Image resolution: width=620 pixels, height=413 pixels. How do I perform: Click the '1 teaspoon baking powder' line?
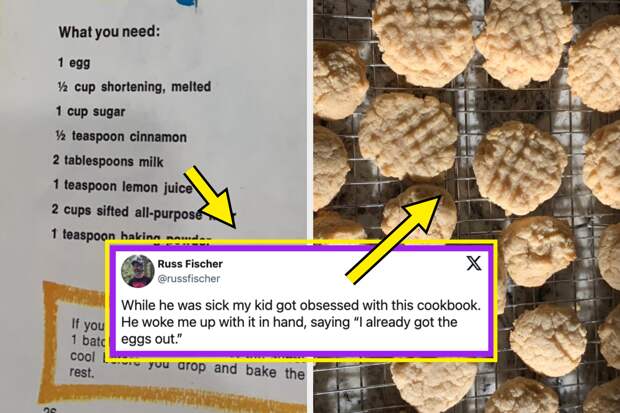click(130, 237)
